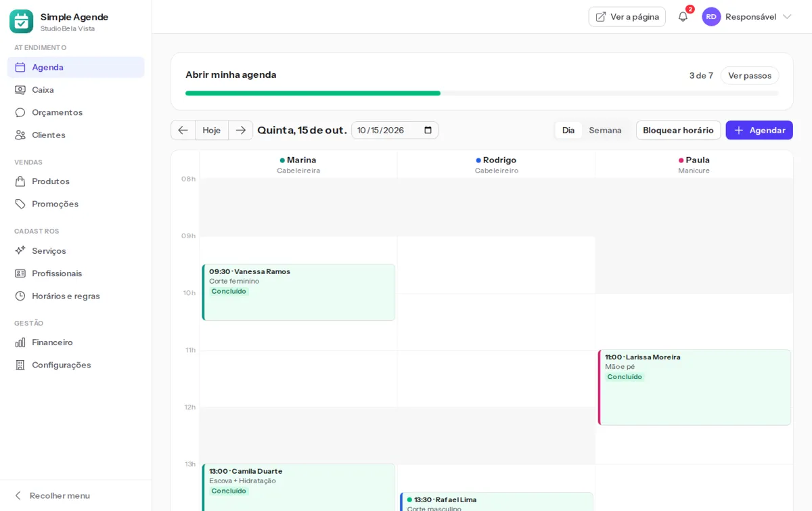Go to previous day with left arrow
This screenshot has width=812, height=511.
click(x=183, y=130)
